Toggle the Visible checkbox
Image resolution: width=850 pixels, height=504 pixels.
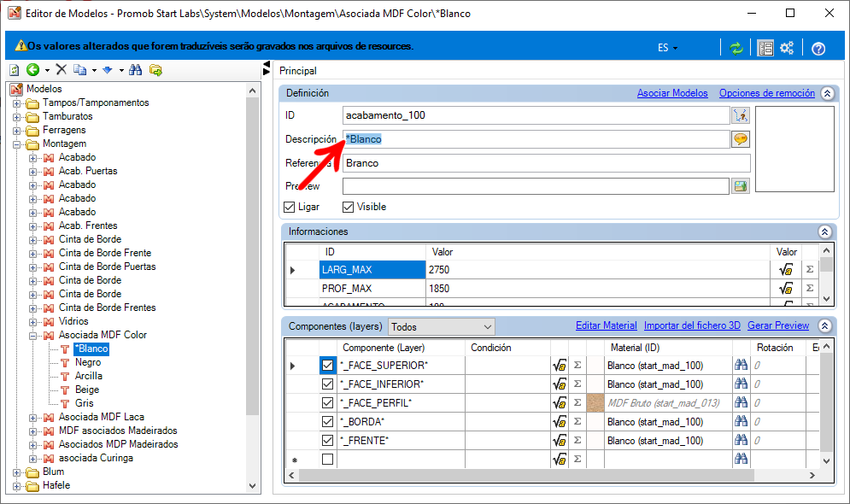[348, 207]
